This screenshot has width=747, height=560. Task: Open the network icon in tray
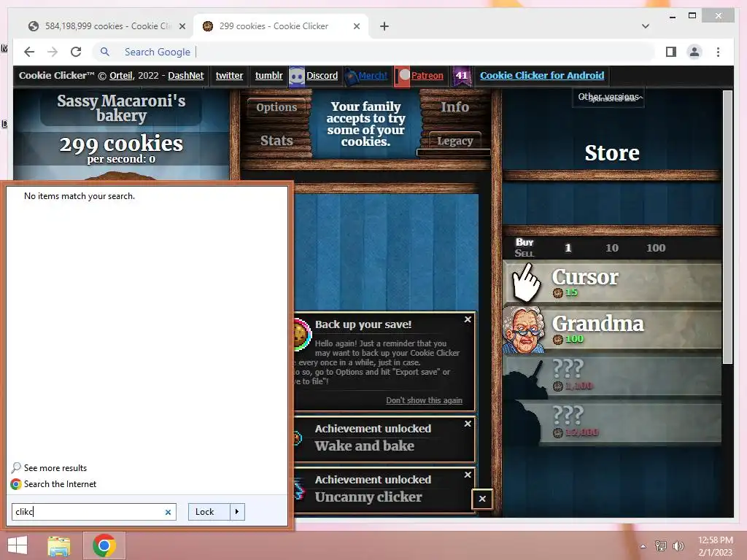click(x=661, y=545)
